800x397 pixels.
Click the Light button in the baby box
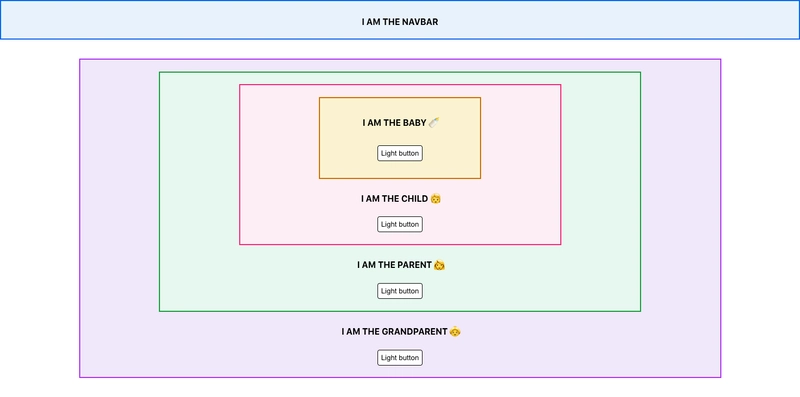pos(399,153)
